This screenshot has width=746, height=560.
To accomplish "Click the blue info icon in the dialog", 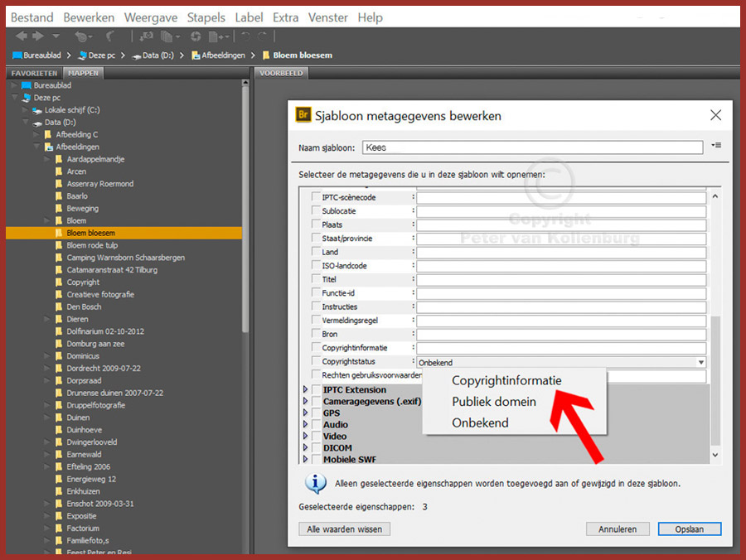I will [316, 484].
